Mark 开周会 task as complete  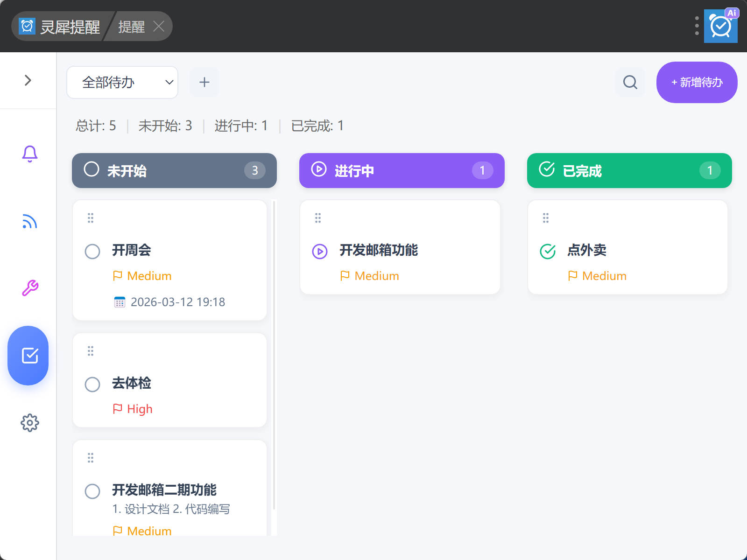click(x=92, y=252)
